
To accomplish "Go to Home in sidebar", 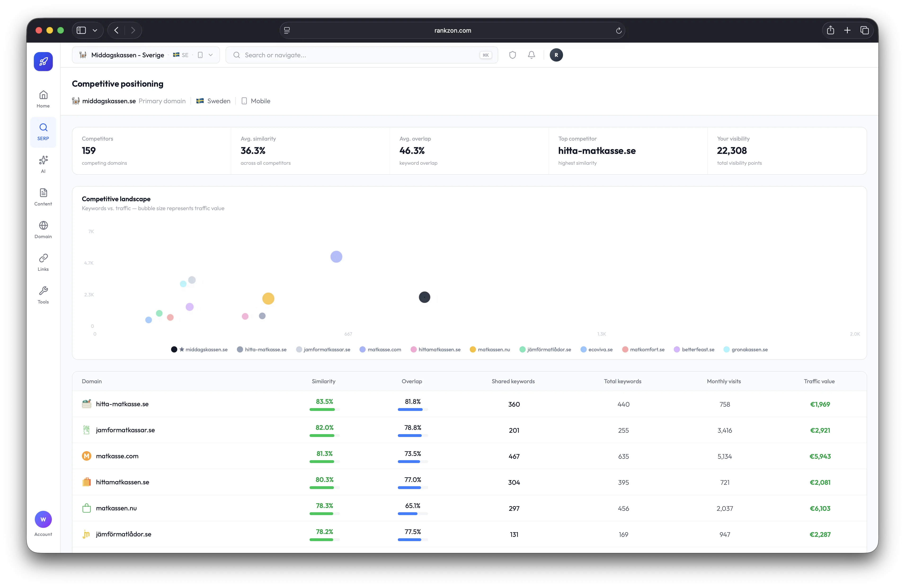I will [43, 99].
